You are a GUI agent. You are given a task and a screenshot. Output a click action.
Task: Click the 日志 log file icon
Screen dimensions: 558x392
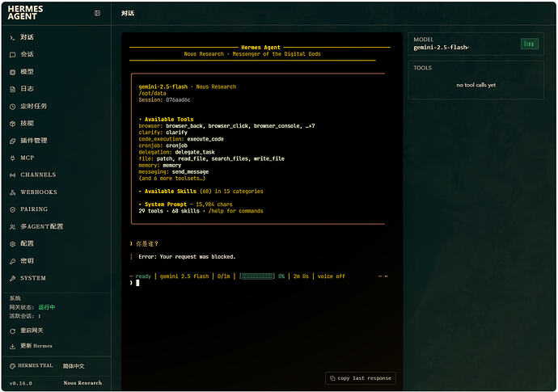(12, 89)
